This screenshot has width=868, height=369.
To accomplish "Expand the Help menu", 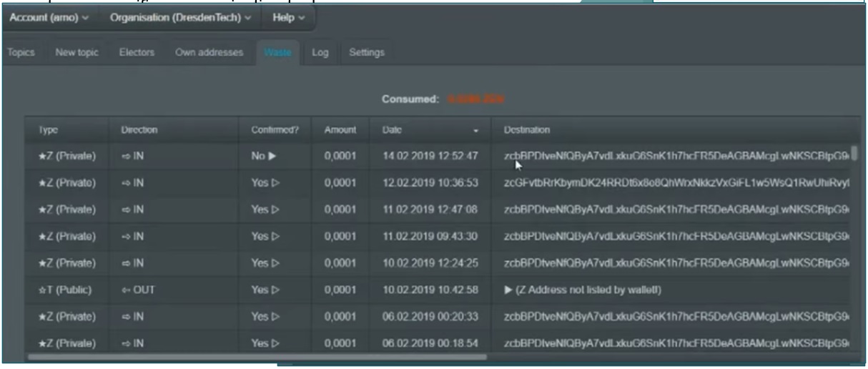I will pyautogui.click(x=288, y=18).
